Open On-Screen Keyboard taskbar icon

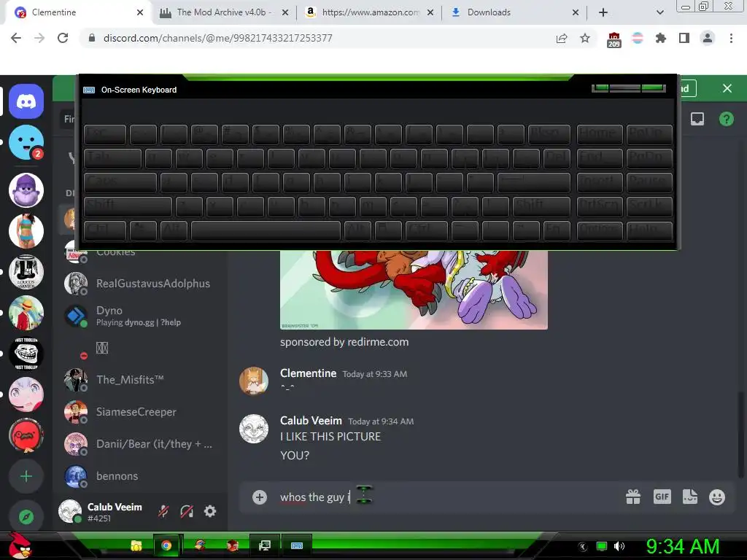pos(297,545)
